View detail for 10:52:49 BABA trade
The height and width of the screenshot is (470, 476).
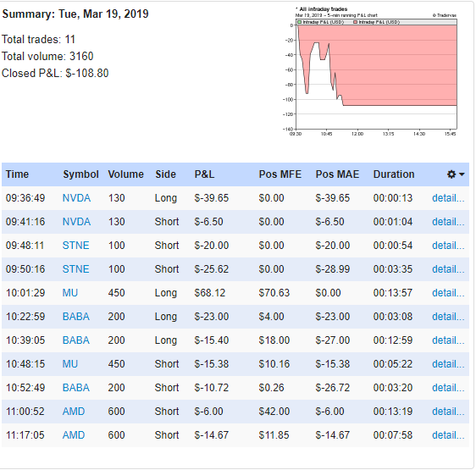[448, 387]
